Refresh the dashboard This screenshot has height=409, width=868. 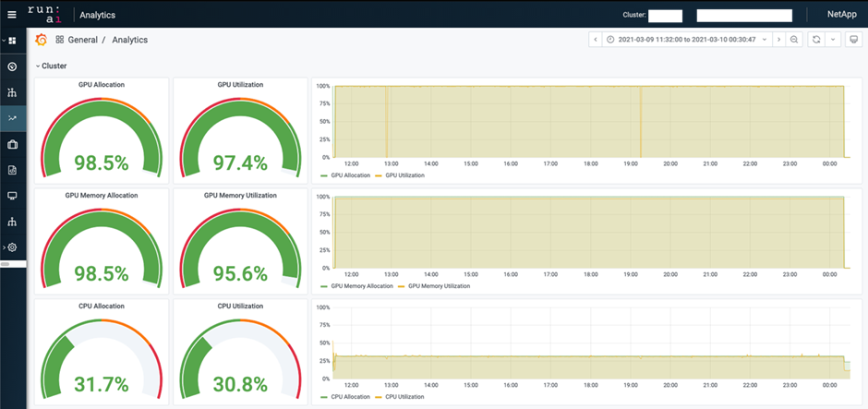click(816, 40)
